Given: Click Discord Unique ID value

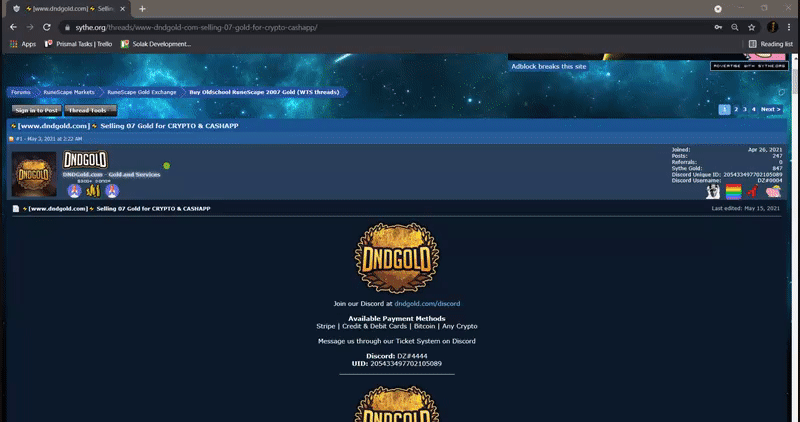Looking at the screenshot, I should point(753,175).
